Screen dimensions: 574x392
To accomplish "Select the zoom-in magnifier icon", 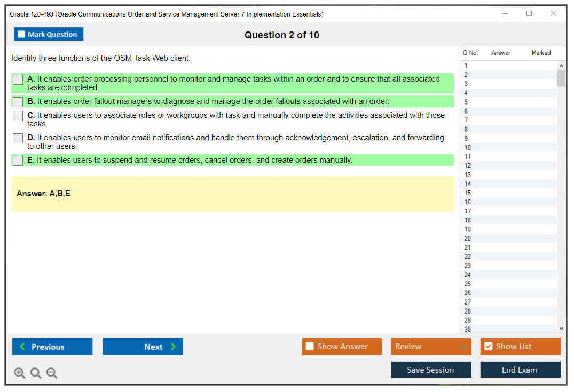I will click(x=20, y=373).
